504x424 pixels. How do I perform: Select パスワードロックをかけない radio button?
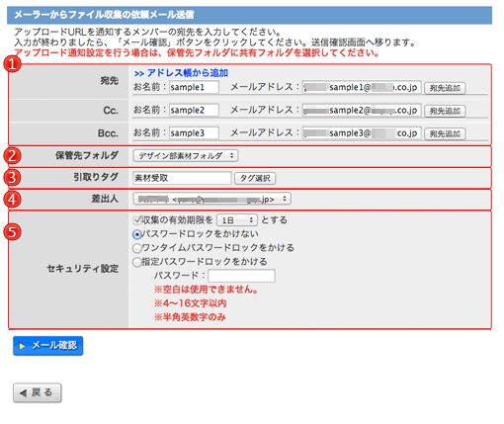coord(137,234)
